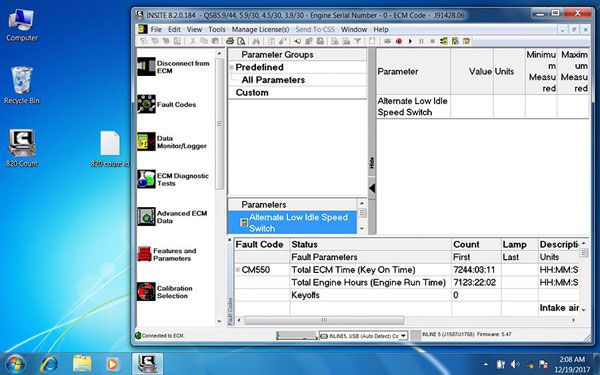Select All Parameters group
The image size is (600, 375).
point(273,80)
